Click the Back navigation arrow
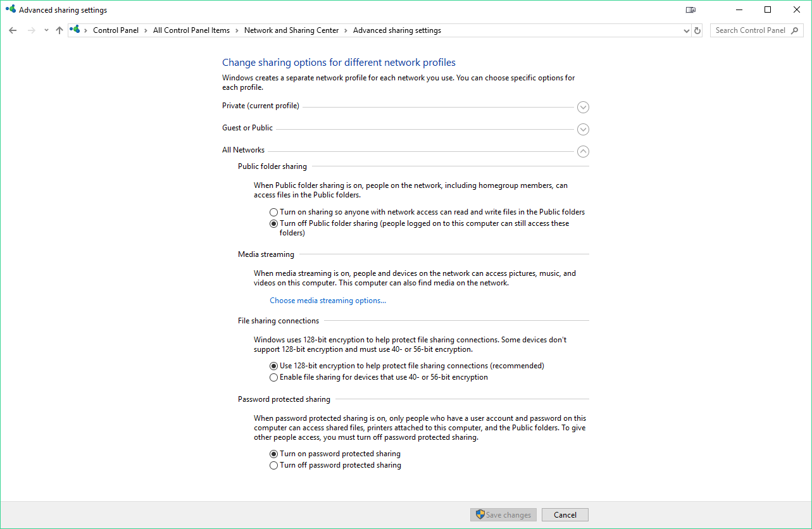This screenshot has height=529, width=812. 13,30
